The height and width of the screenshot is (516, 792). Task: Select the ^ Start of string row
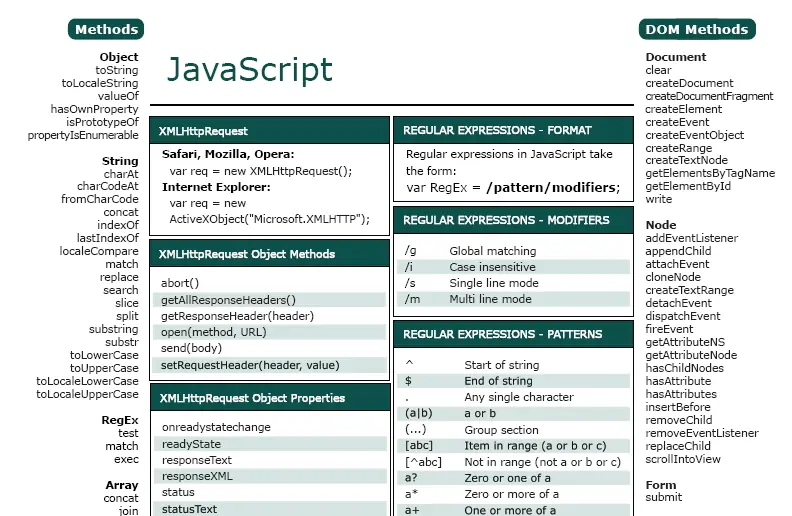(x=513, y=365)
